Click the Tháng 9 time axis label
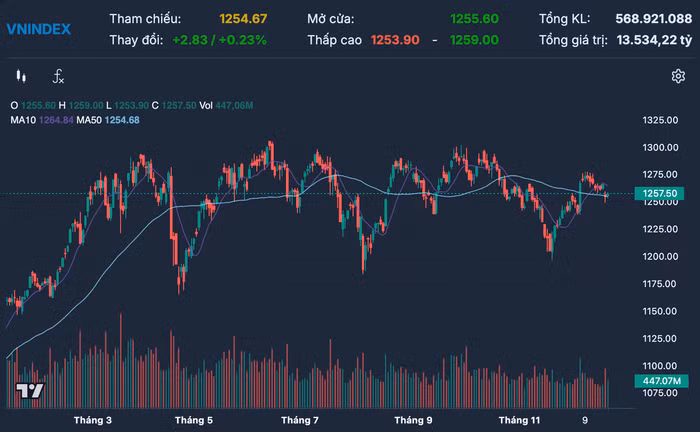The height and width of the screenshot is (432, 700). pos(413,420)
